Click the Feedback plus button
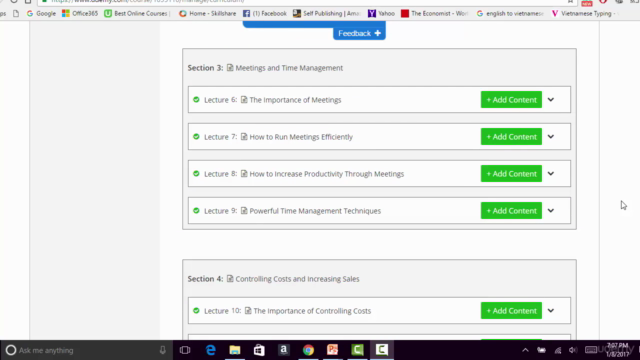The image size is (640, 360). click(359, 33)
